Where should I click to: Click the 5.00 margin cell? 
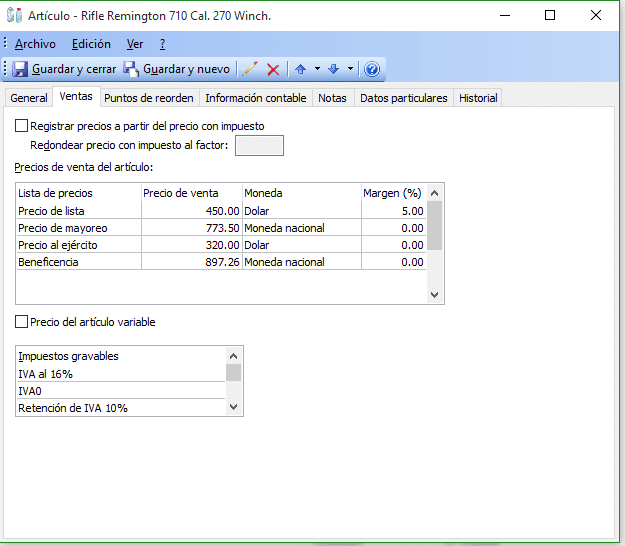394,211
